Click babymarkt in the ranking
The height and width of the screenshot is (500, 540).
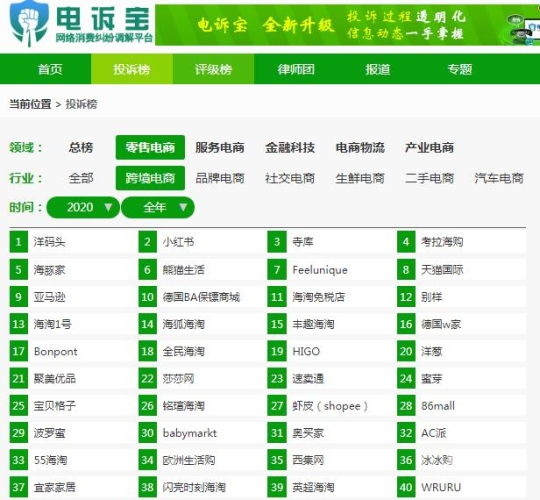coord(190,433)
